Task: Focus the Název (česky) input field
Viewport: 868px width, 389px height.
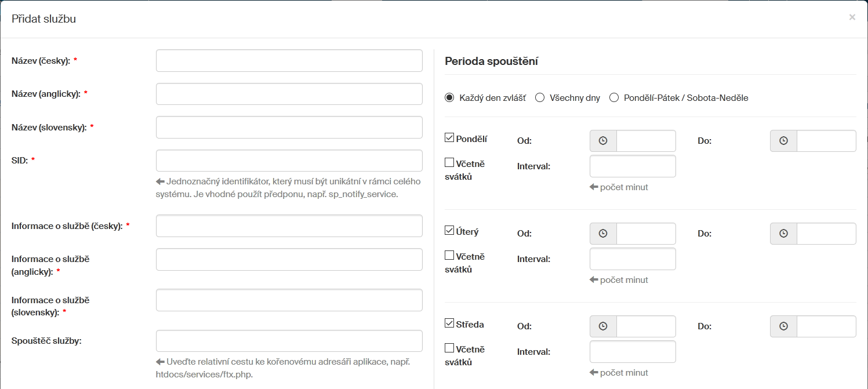Action: pos(289,61)
